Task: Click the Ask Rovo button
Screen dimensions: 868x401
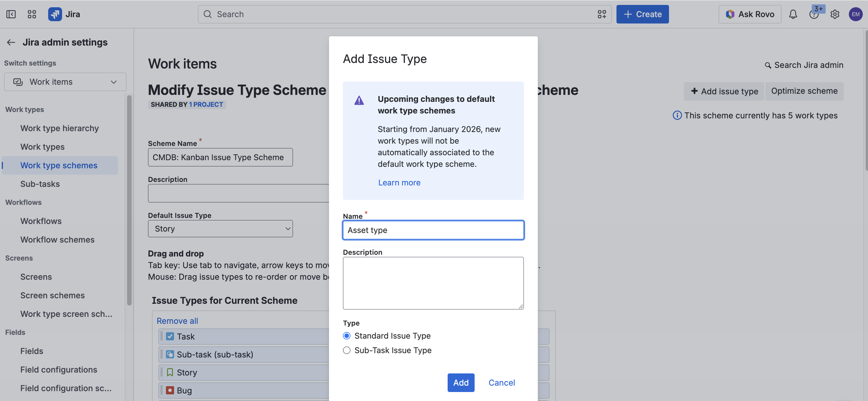Action: [x=749, y=14]
